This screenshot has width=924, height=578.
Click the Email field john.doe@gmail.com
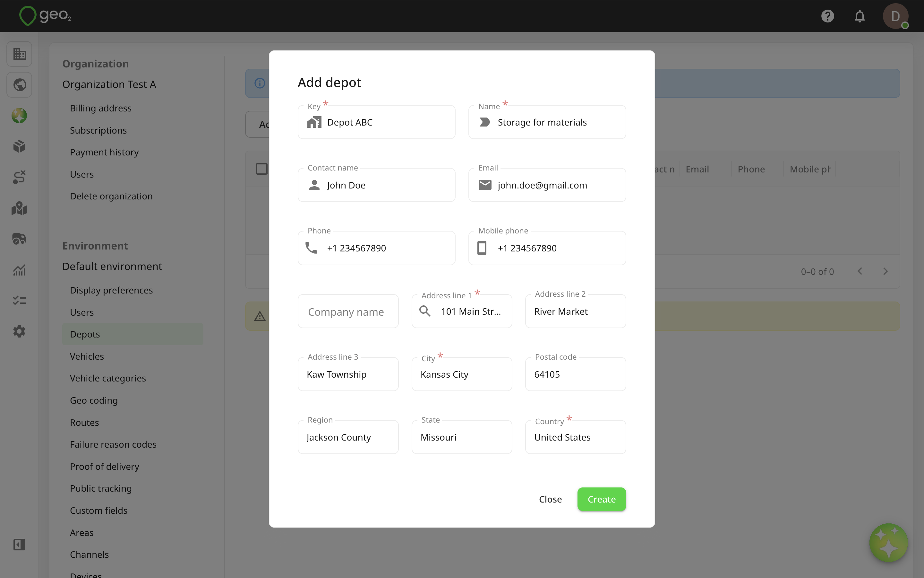tap(547, 185)
